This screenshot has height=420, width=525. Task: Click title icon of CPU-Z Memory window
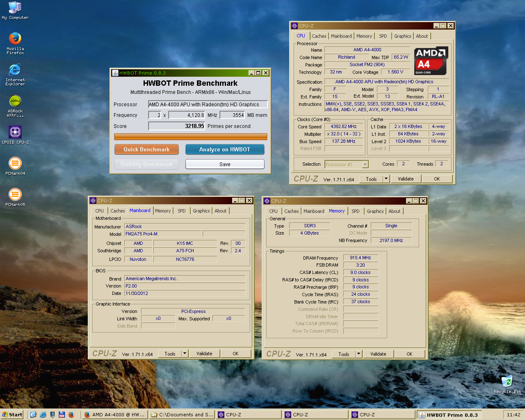[x=267, y=201]
